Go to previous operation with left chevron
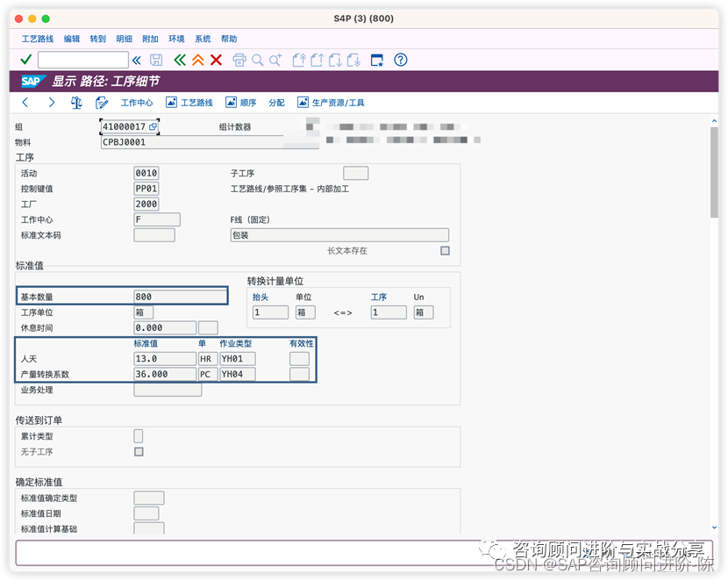The image size is (728, 581). click(25, 102)
